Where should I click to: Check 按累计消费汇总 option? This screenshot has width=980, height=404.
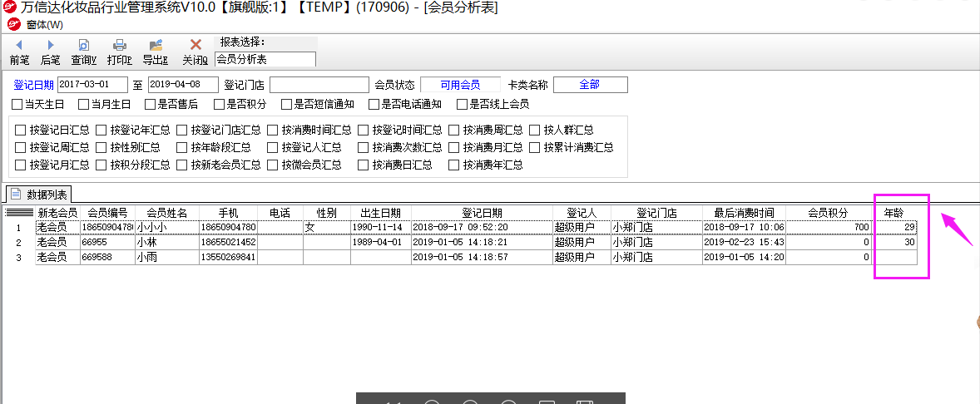534,147
